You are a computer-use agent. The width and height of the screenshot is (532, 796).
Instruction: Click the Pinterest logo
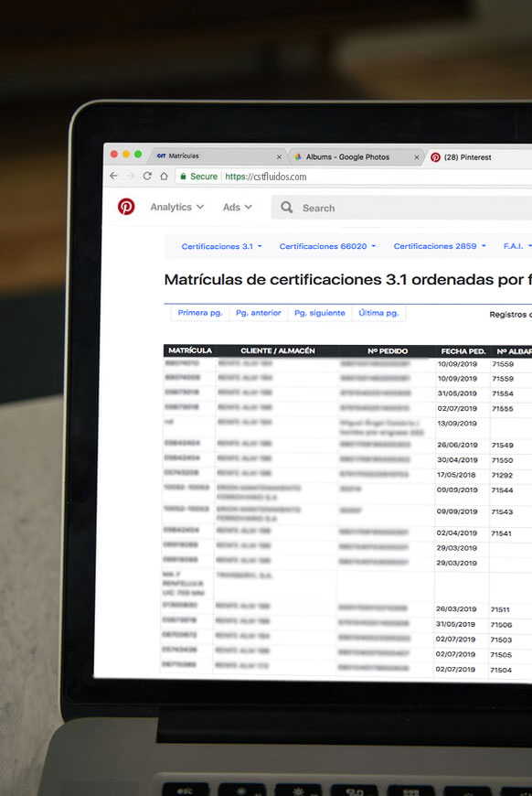[x=126, y=207]
